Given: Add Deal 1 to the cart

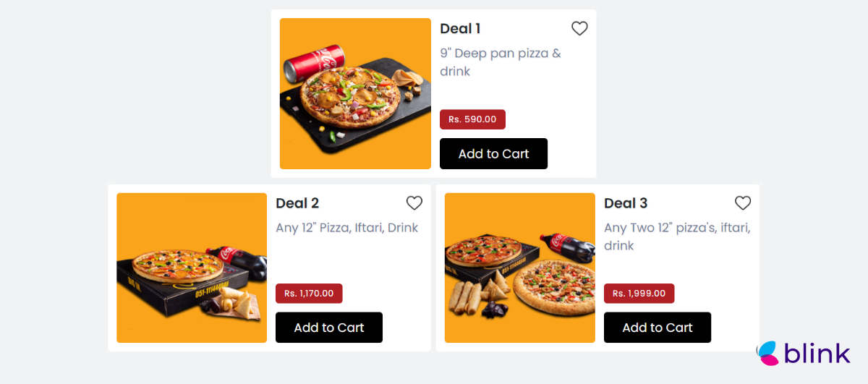Looking at the screenshot, I should click(493, 154).
